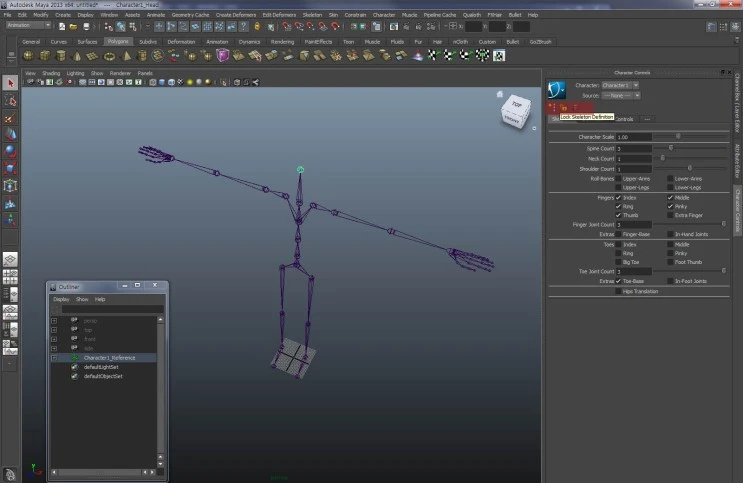Screen dimensions: 743x483
Task: Uncheck the Index finger checkbox
Action: click(x=619, y=198)
